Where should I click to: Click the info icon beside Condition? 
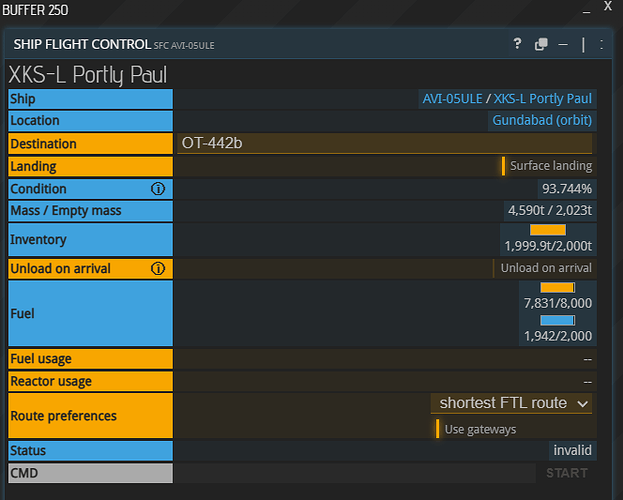pos(157,189)
